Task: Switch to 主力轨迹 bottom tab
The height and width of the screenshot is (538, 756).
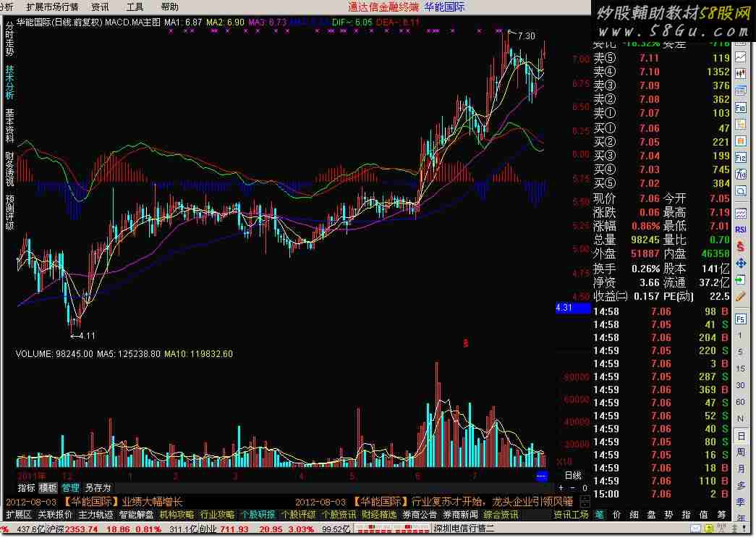Action: point(95,516)
